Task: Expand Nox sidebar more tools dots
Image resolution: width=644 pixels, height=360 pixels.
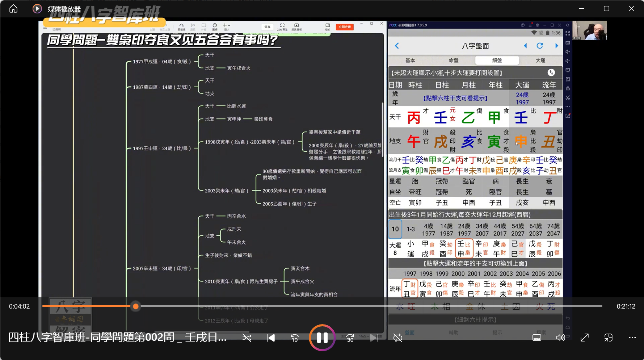Action: point(568,107)
